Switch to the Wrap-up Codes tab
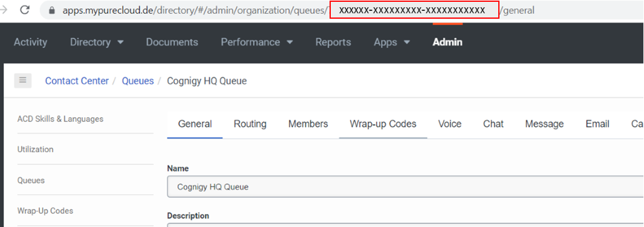 point(383,124)
